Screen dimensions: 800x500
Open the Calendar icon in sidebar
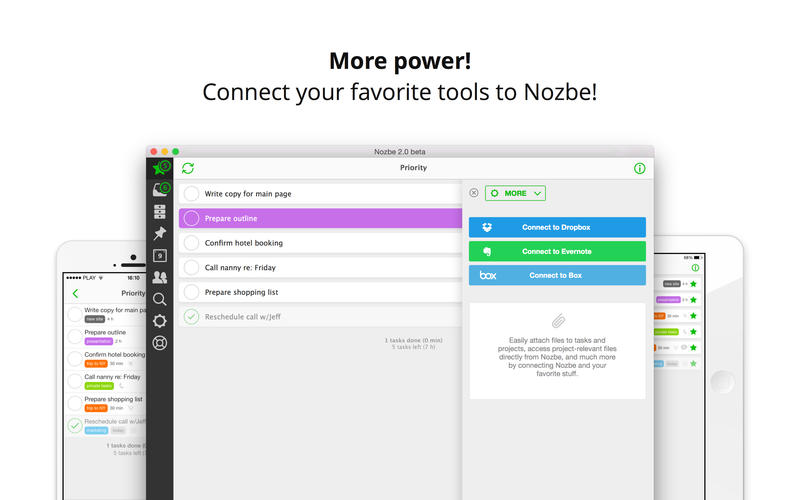160,255
